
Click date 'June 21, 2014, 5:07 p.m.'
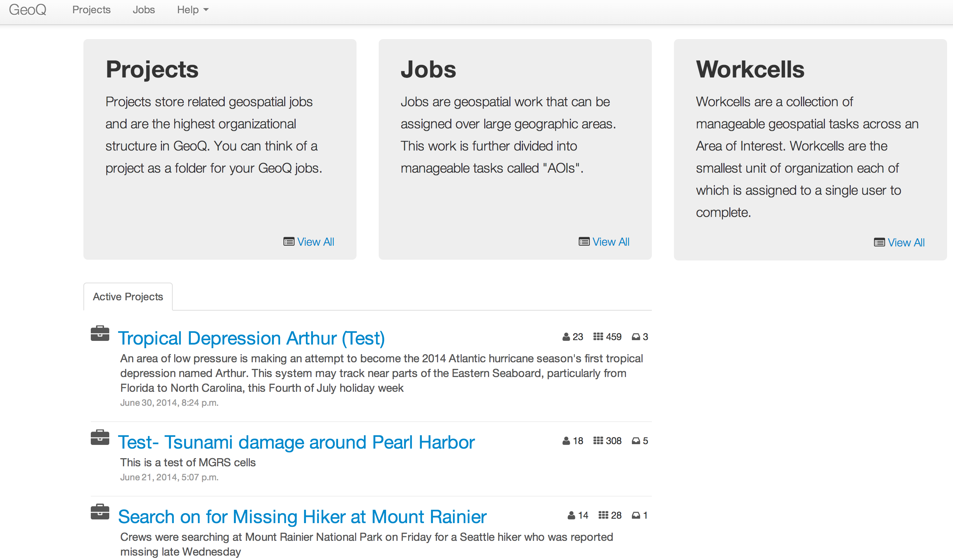pyautogui.click(x=169, y=477)
